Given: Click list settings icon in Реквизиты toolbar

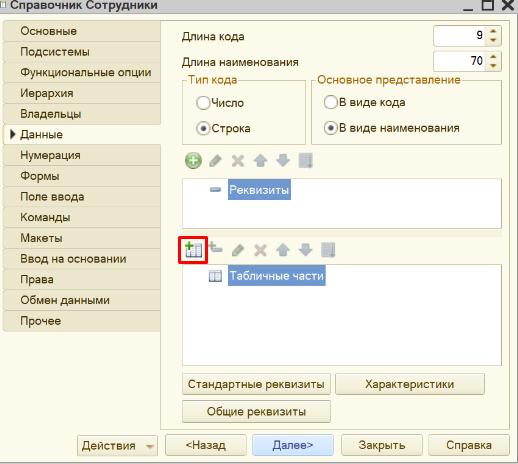Looking at the screenshot, I should [x=305, y=161].
